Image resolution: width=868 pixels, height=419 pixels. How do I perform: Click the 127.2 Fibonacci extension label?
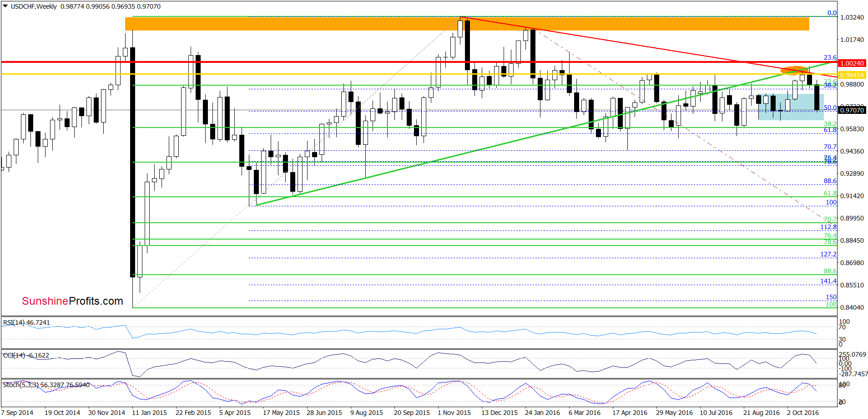[828, 254]
